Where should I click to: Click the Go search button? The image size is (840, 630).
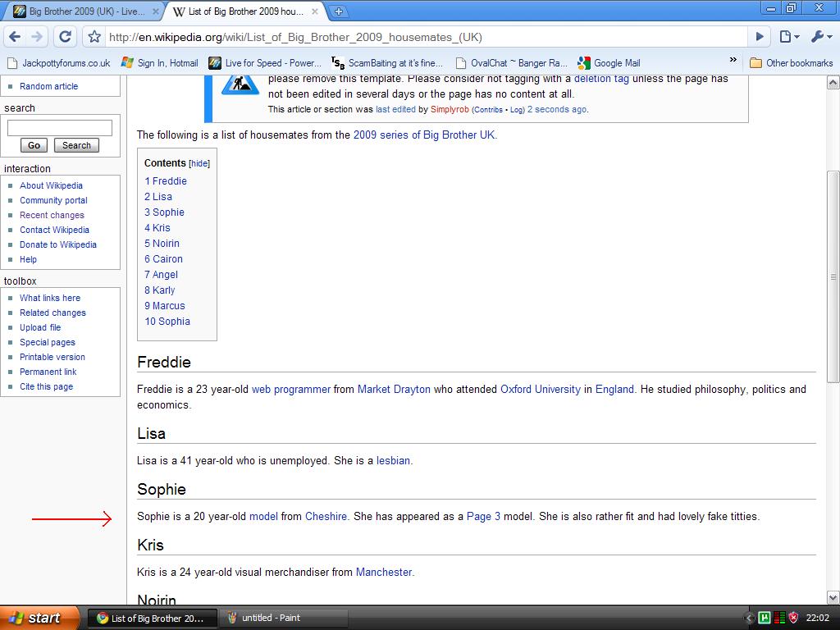(34, 145)
